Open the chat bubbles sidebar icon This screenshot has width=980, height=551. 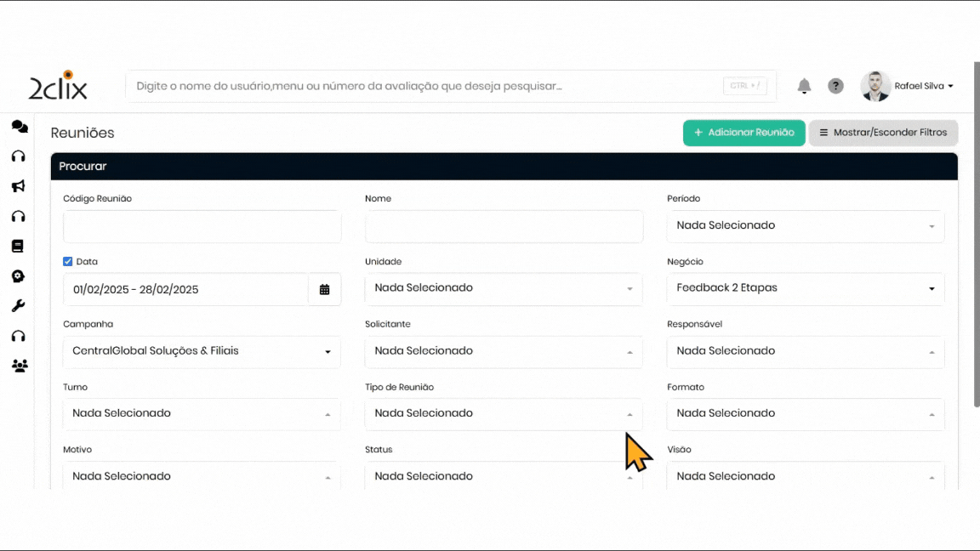coord(19,127)
